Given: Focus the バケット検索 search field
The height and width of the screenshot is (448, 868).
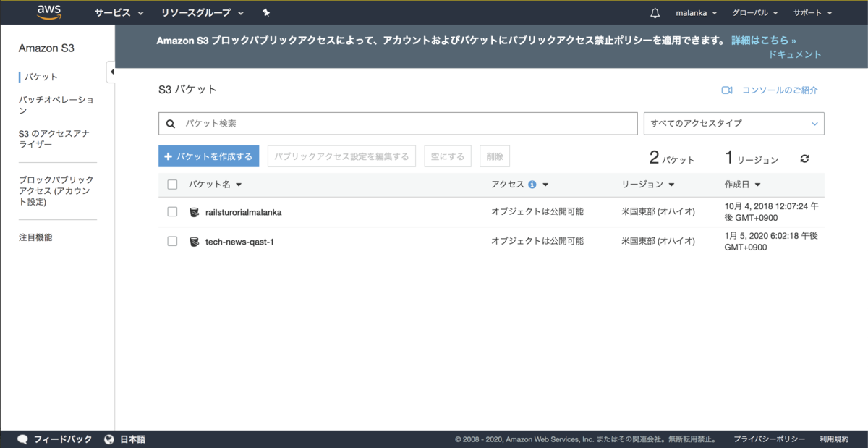Looking at the screenshot, I should (x=398, y=124).
